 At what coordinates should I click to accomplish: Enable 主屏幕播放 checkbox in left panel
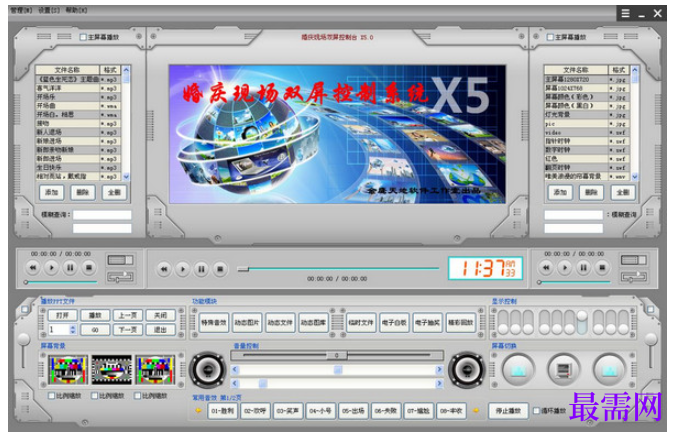(x=83, y=37)
